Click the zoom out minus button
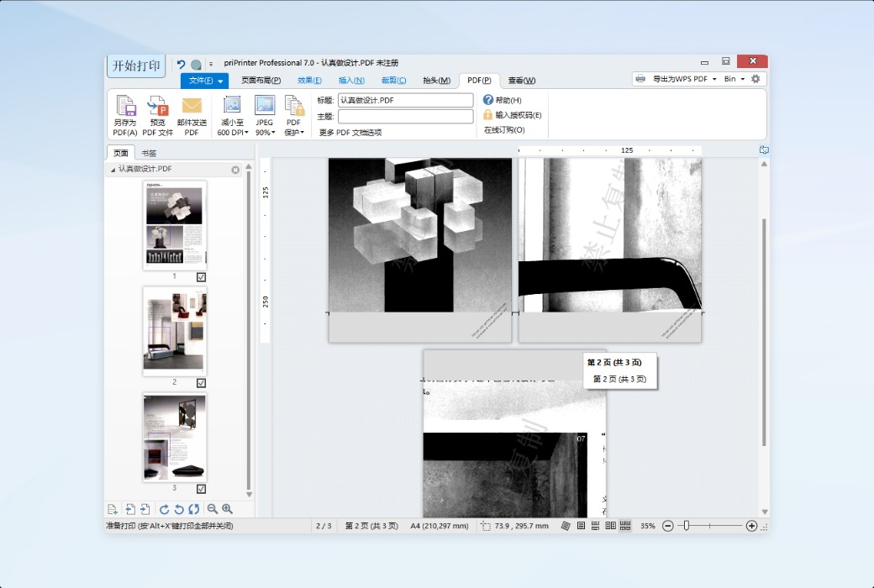 pos(668,526)
